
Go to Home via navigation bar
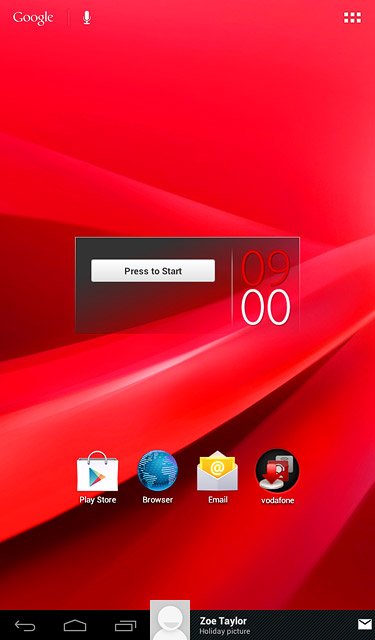point(75,625)
